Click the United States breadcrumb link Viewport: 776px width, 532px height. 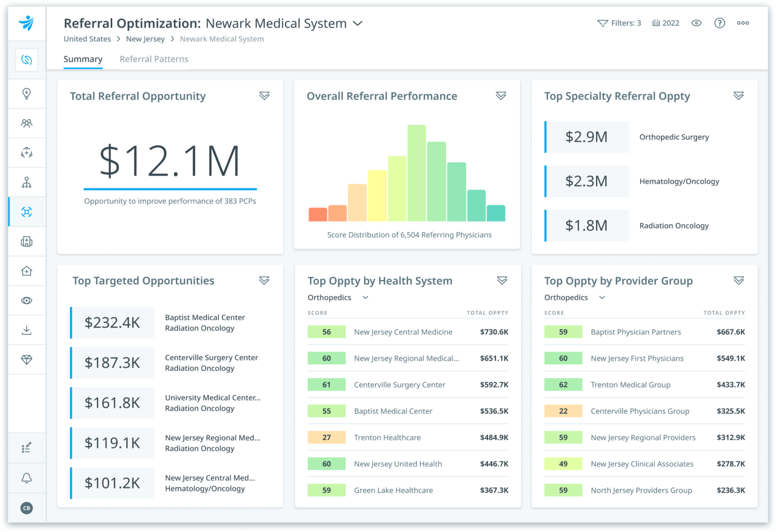[x=87, y=39]
